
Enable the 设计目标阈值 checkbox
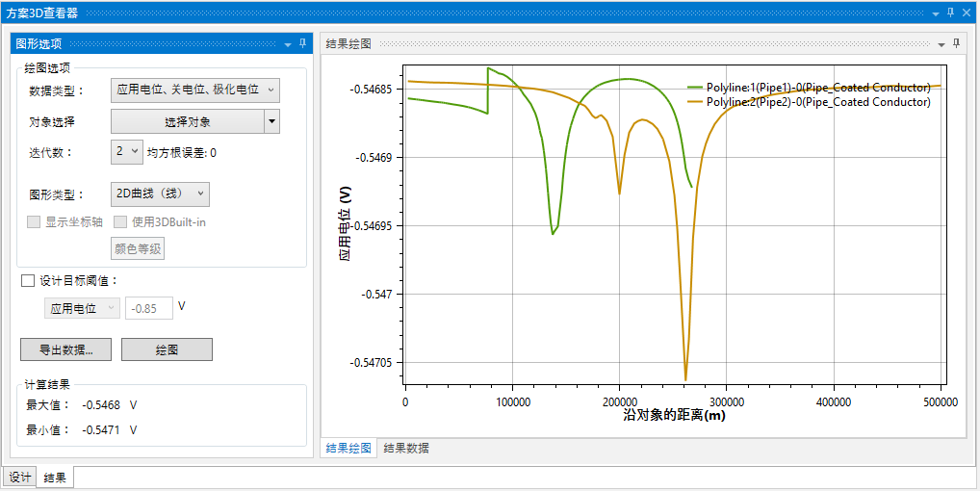pos(28,281)
